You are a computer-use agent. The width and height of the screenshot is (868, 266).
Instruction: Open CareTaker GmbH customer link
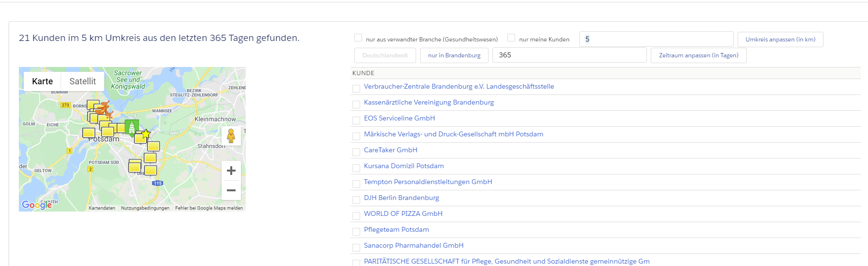click(x=391, y=150)
